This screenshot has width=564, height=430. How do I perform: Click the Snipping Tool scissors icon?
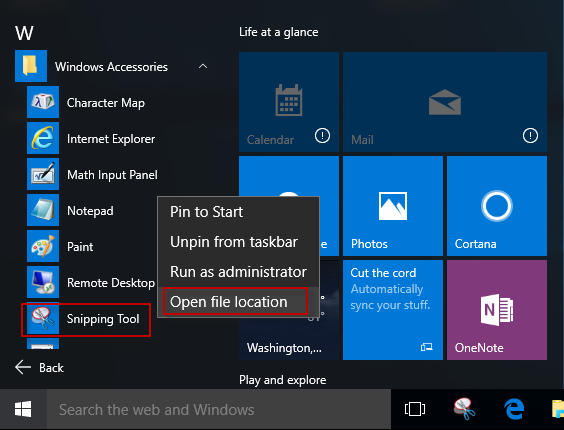(43, 318)
